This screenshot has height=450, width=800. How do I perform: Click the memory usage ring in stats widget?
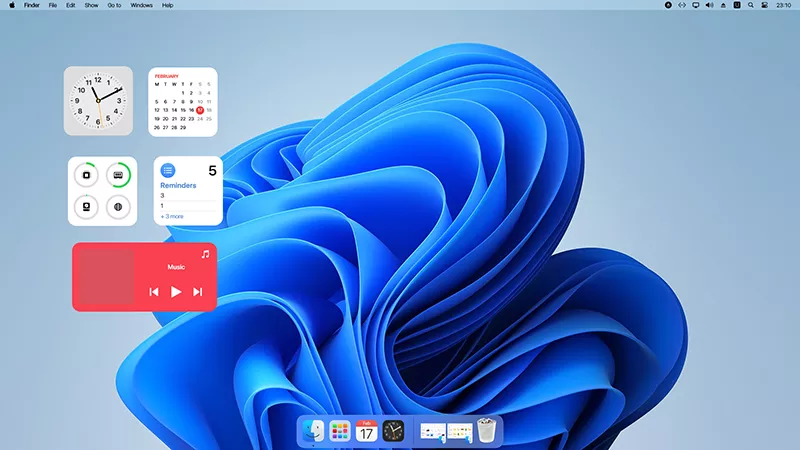(118, 175)
